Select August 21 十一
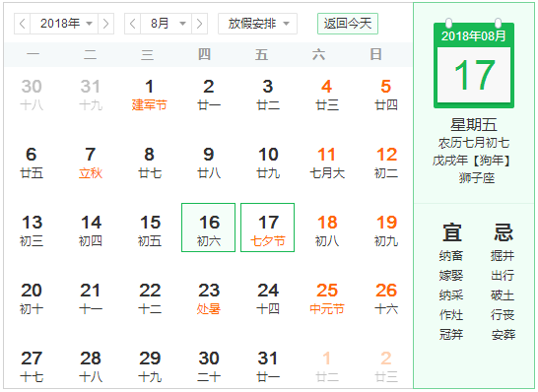This screenshot has width=538, height=392. (x=91, y=298)
